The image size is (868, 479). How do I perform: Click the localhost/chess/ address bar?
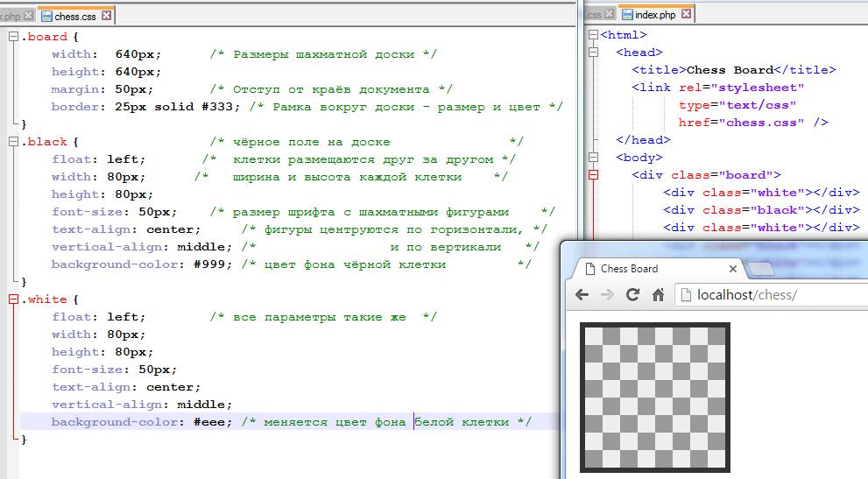[x=771, y=295]
